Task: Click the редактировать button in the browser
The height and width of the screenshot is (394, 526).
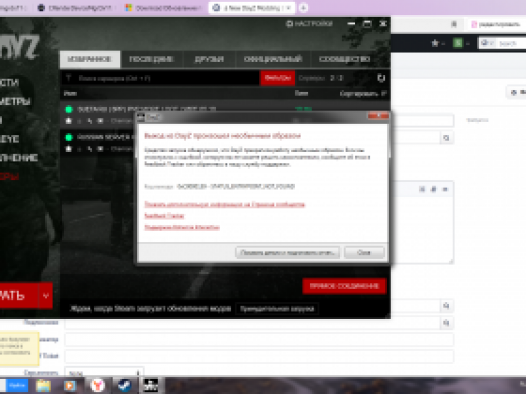Action: pos(496,24)
